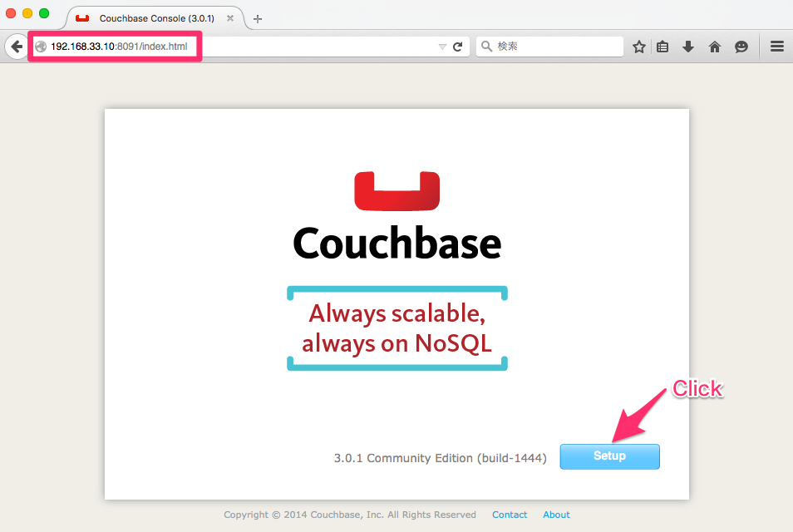Close the Couchbase Console tab
This screenshot has height=532, width=793.
click(x=229, y=18)
